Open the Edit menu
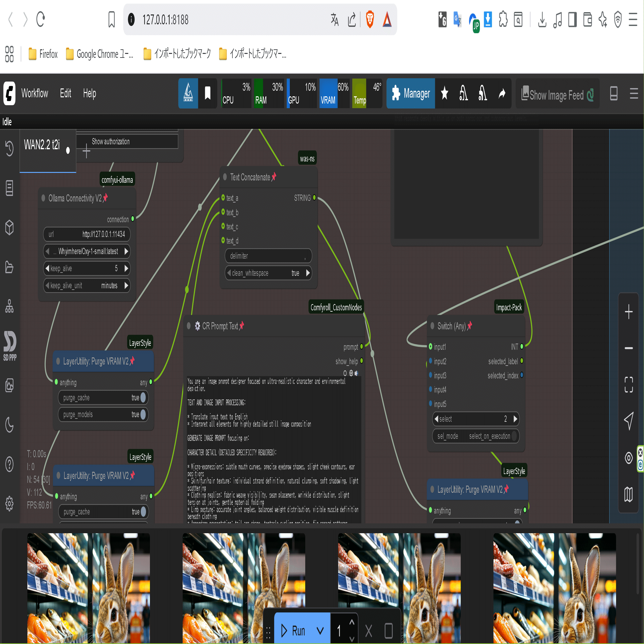The height and width of the screenshot is (644, 644). tap(65, 93)
